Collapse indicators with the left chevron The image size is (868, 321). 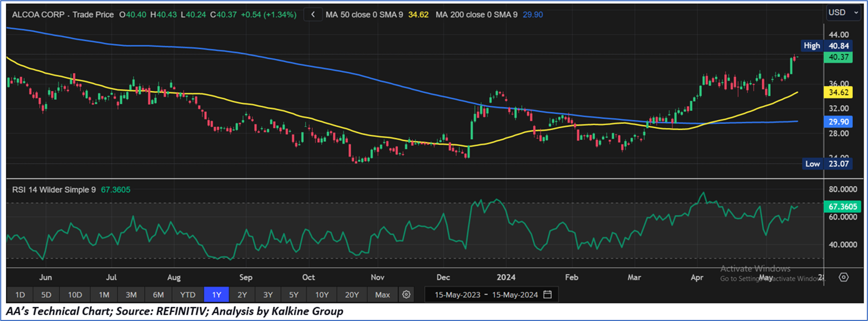[x=313, y=15]
